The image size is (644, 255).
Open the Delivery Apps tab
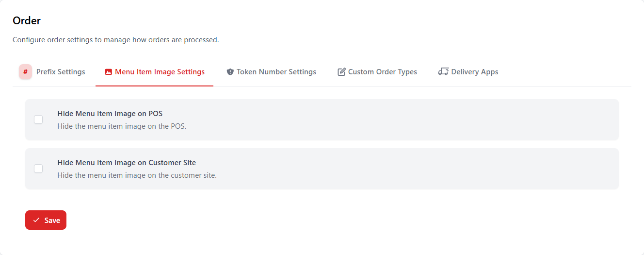[474, 72]
